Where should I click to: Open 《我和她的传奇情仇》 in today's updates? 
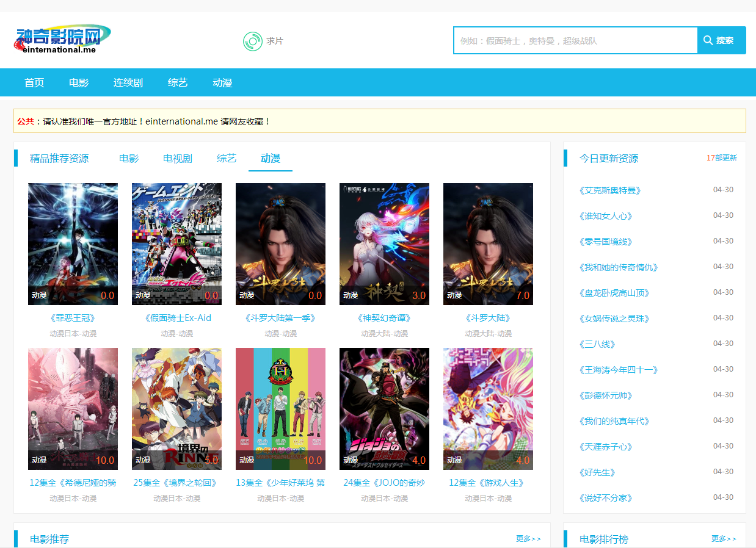(x=619, y=267)
